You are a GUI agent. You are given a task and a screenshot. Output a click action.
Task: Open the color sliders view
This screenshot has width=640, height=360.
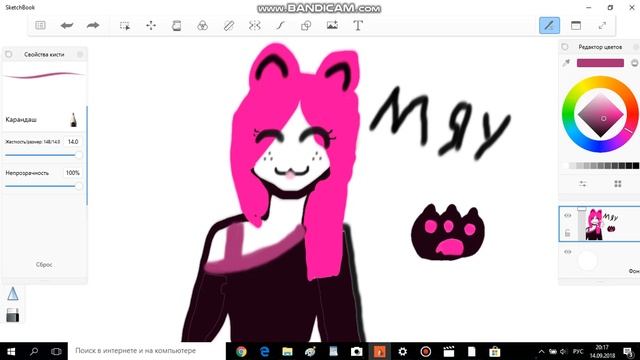pyautogui.click(x=583, y=184)
